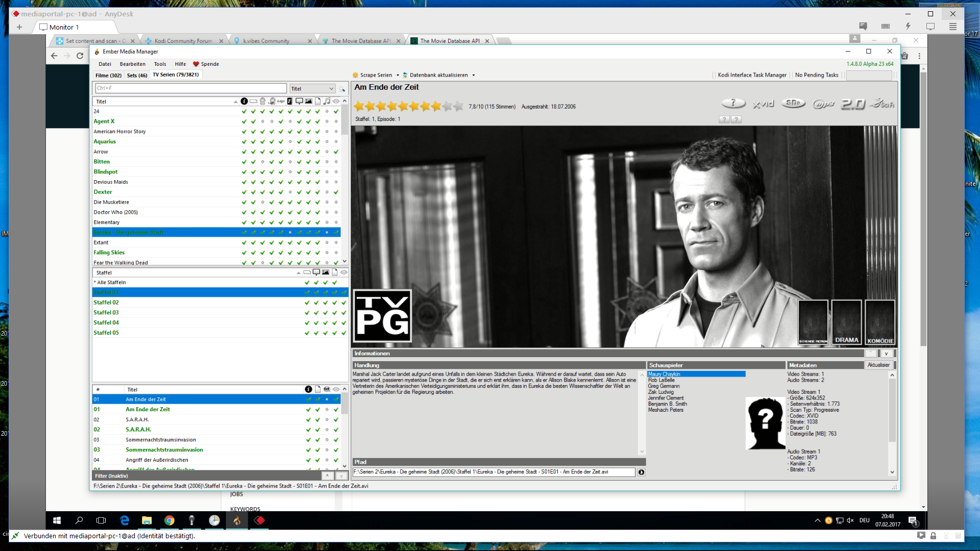Image resolution: width=980 pixels, height=551 pixels.
Task: Click the down arrow button in the Filter bar
Action: [x=341, y=475]
